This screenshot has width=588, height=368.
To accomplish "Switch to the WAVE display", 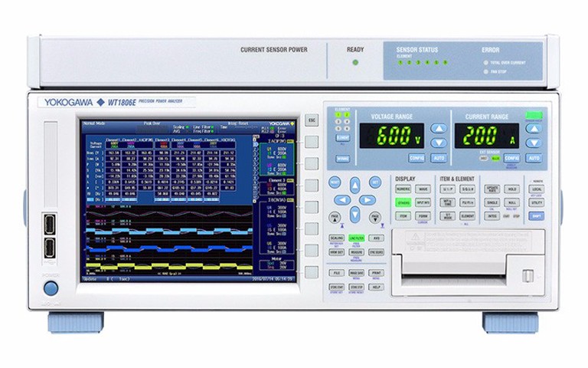I will click(x=423, y=188).
